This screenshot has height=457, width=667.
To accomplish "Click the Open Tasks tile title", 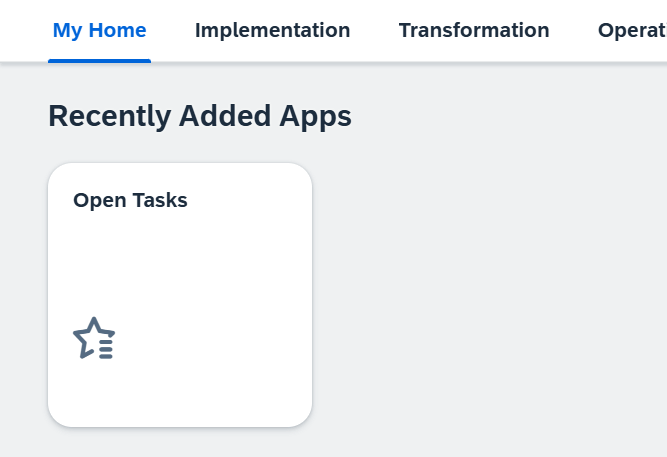I will [130, 200].
